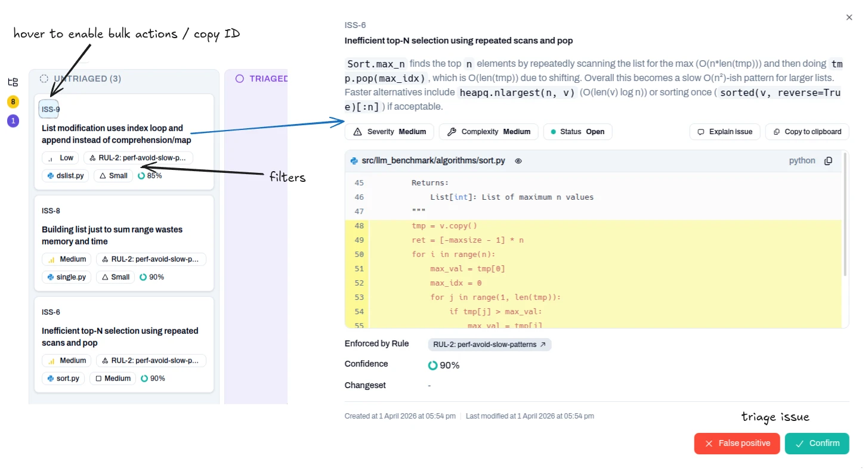Filter by sort.py file chip

pyautogui.click(x=63, y=379)
